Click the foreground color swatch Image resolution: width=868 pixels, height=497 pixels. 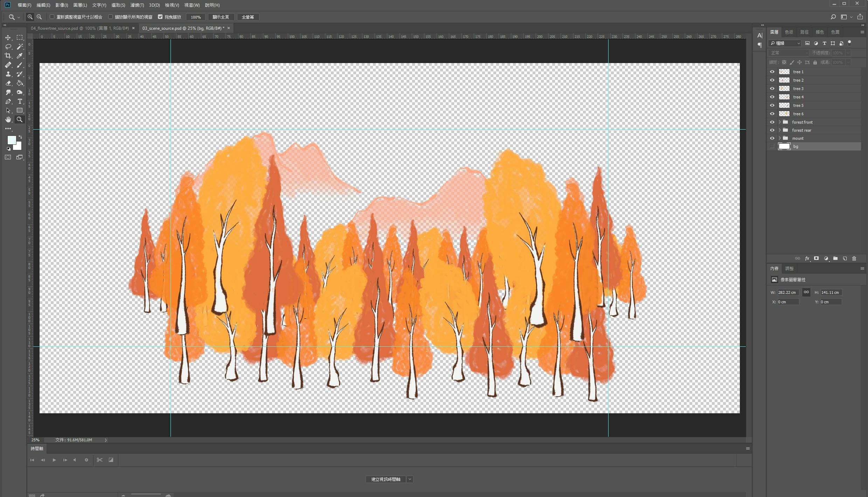[11, 140]
